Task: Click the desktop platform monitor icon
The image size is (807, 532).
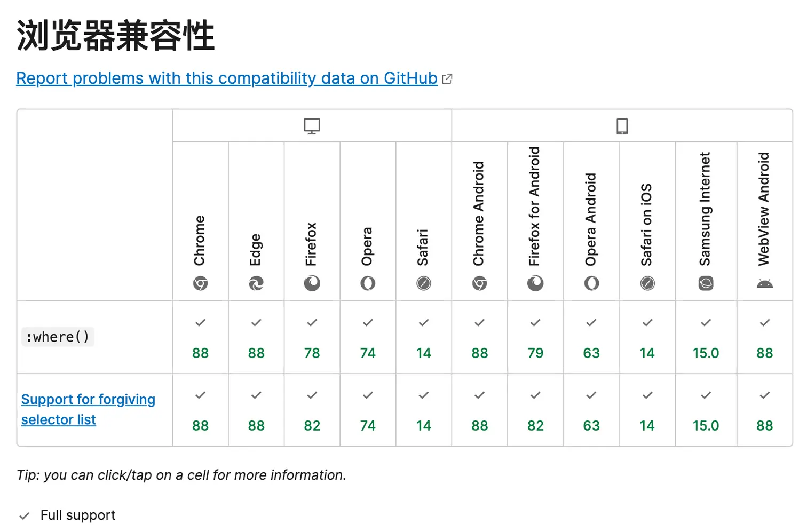Action: click(312, 126)
